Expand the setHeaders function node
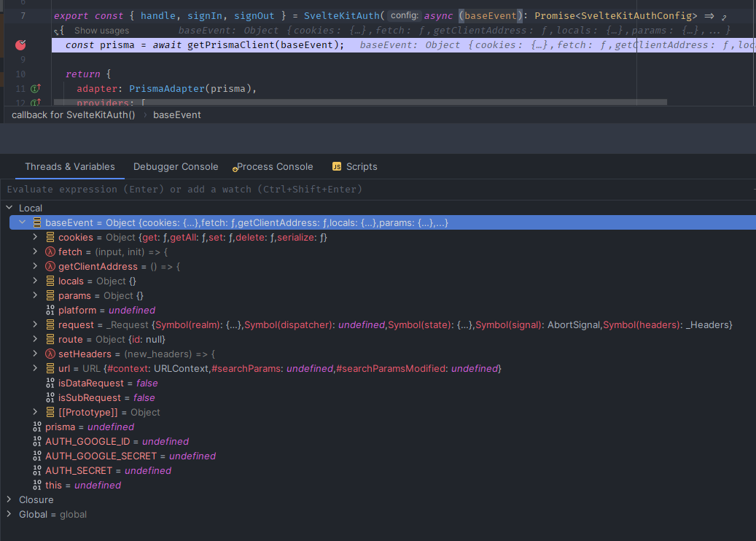The image size is (756, 541). pyautogui.click(x=35, y=354)
